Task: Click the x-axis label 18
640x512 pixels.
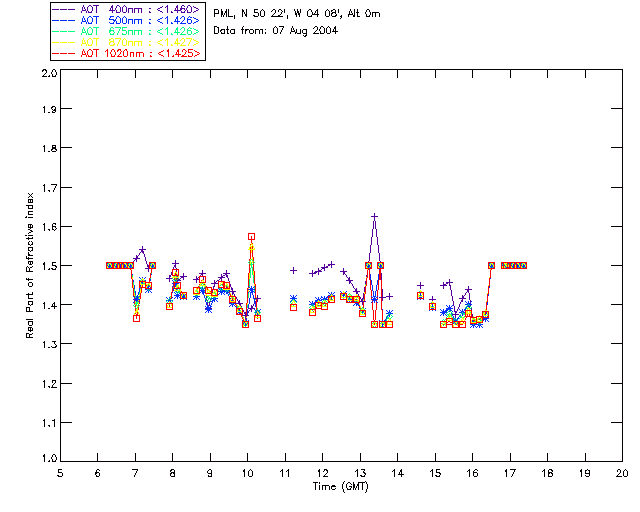Action: pos(547,473)
